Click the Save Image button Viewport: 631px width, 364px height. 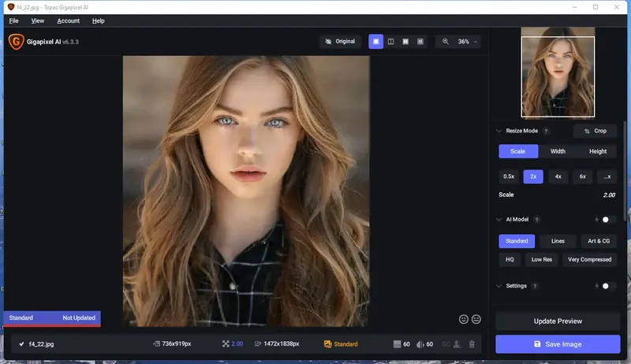[558, 344]
